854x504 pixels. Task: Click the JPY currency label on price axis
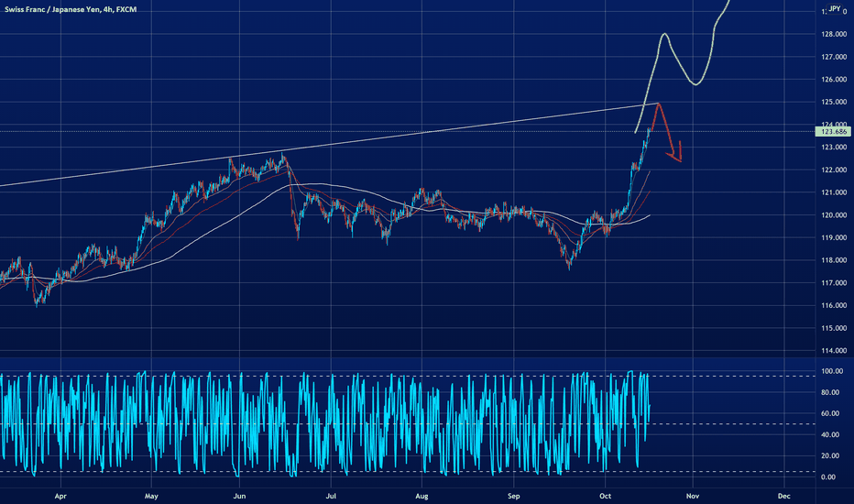pos(835,9)
